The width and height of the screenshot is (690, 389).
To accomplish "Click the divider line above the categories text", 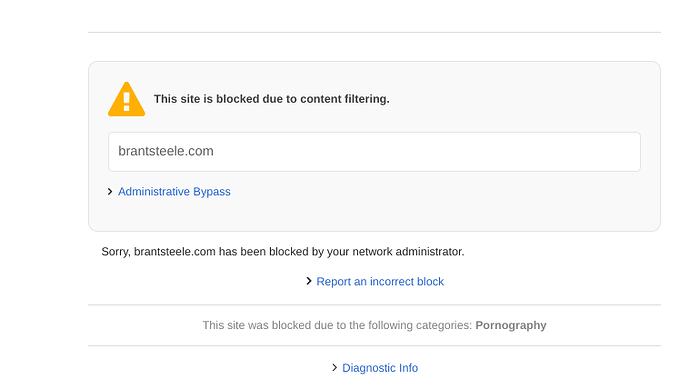I will (374, 305).
